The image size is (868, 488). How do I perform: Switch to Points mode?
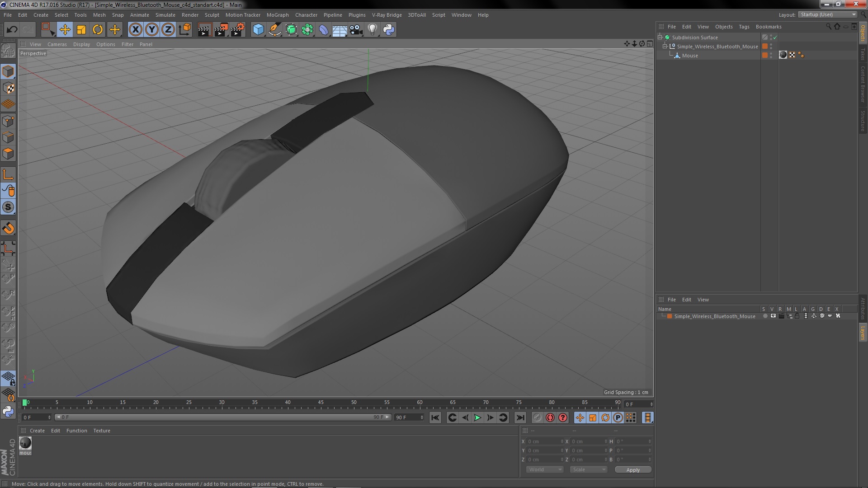8,121
